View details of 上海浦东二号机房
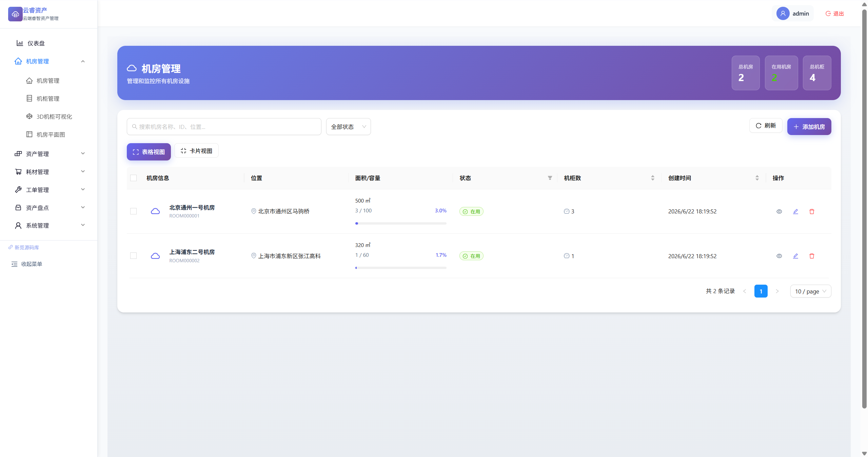 point(779,256)
